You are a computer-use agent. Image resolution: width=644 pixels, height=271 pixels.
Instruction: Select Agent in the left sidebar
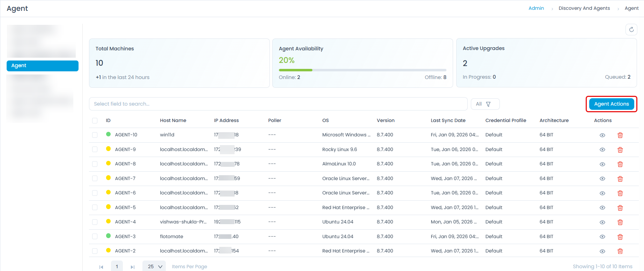43,66
